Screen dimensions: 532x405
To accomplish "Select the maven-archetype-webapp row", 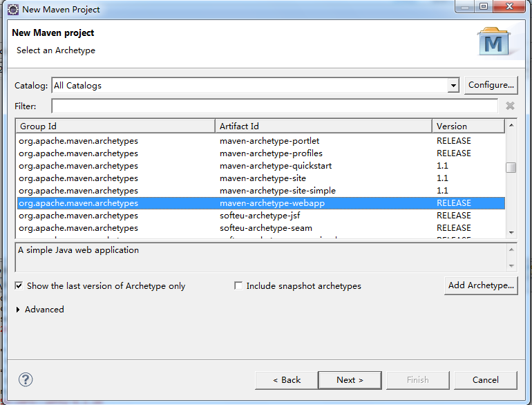I will coord(261,203).
